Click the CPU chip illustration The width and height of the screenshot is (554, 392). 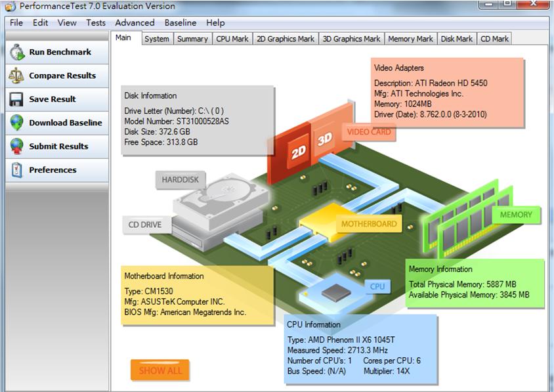click(x=335, y=293)
